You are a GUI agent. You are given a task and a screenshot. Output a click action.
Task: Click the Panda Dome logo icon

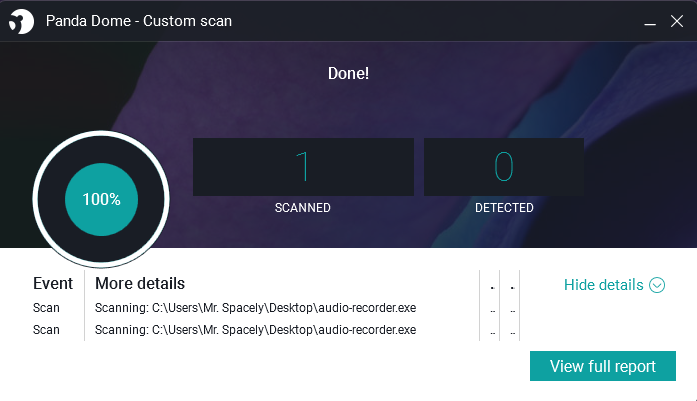21,20
